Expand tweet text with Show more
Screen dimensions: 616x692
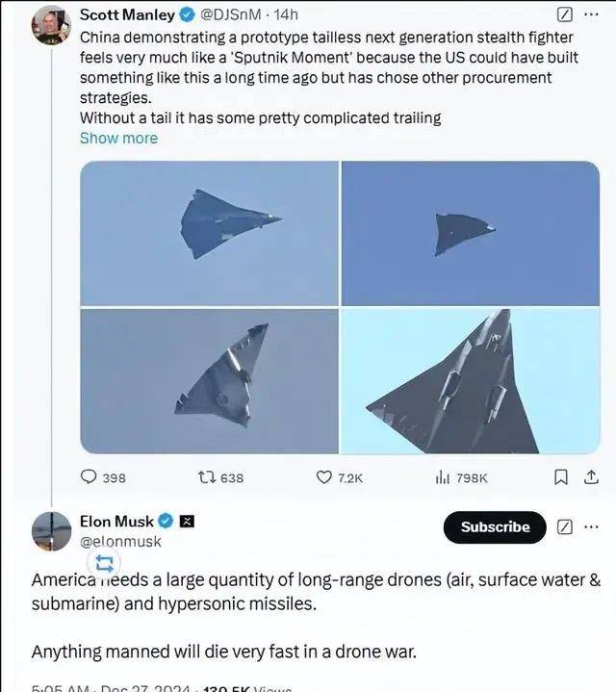[118, 138]
